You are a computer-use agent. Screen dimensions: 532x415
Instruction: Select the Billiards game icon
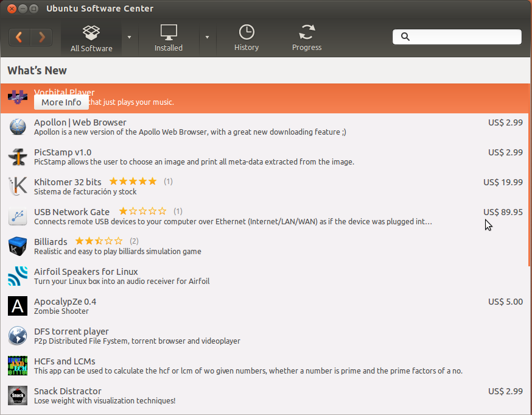point(18,246)
